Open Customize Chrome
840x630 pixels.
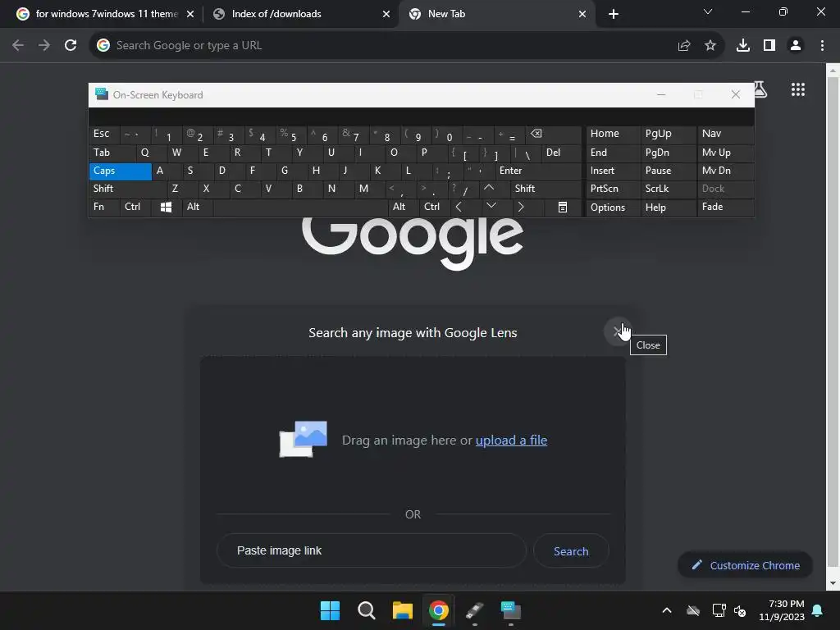(x=745, y=565)
